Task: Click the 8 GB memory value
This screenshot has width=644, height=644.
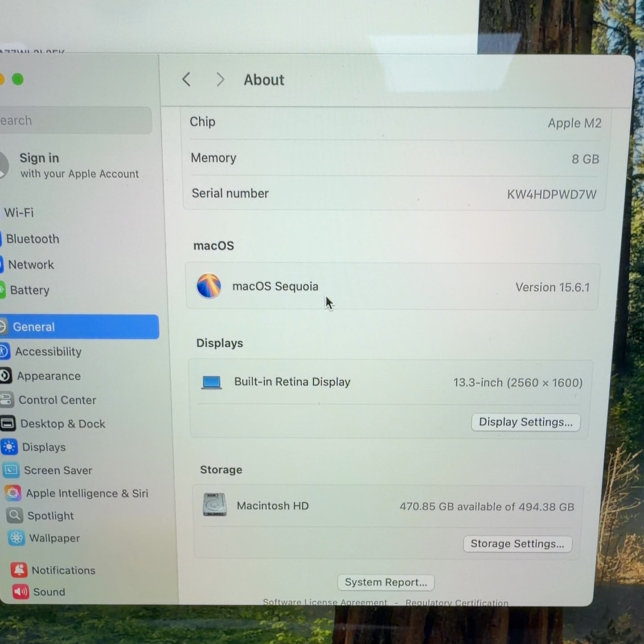Action: [x=585, y=159]
